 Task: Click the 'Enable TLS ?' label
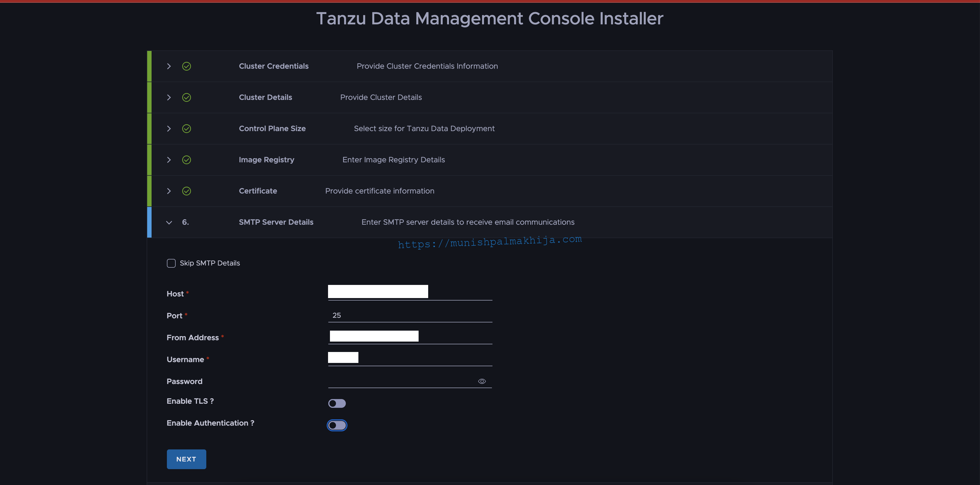tap(190, 401)
